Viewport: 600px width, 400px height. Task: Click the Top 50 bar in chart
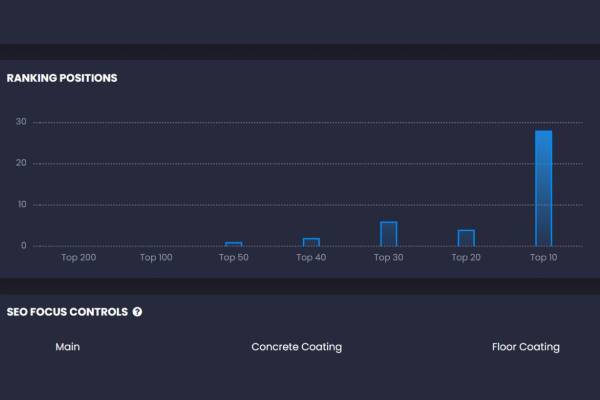(x=233, y=244)
